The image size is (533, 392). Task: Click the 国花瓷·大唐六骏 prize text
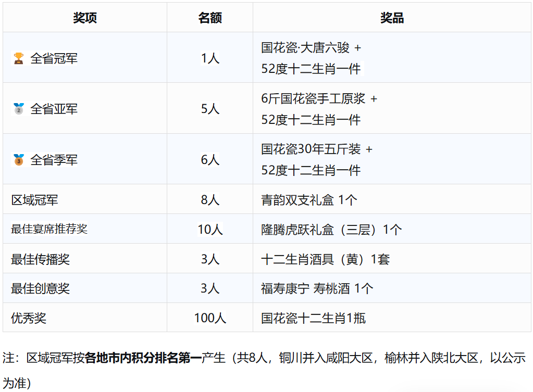tap(305, 48)
